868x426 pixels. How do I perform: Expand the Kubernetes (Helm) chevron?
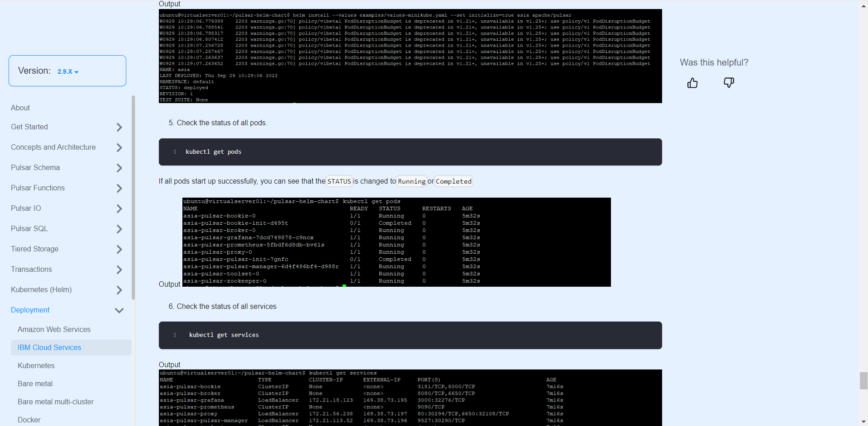coord(119,290)
